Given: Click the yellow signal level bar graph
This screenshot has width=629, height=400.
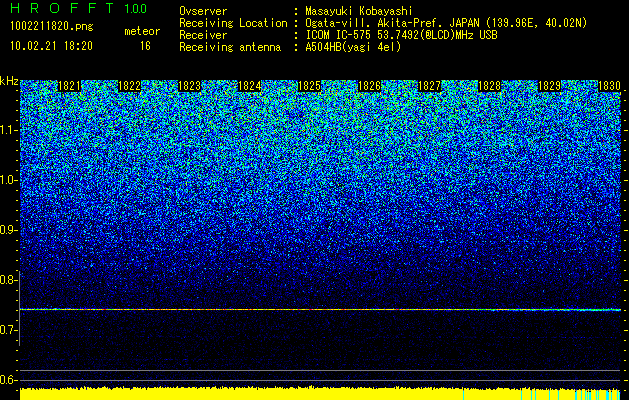Looking at the screenshot, I should click(x=320, y=394).
